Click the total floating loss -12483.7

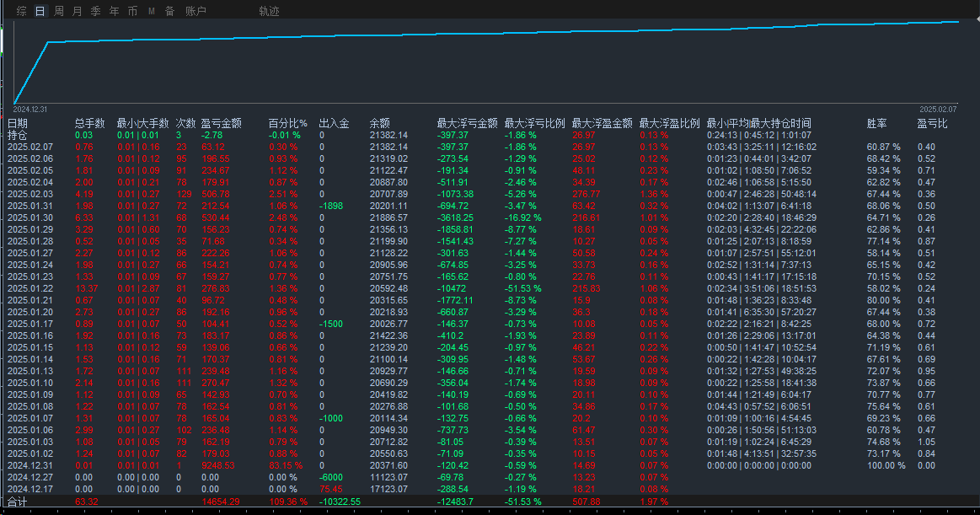click(455, 502)
